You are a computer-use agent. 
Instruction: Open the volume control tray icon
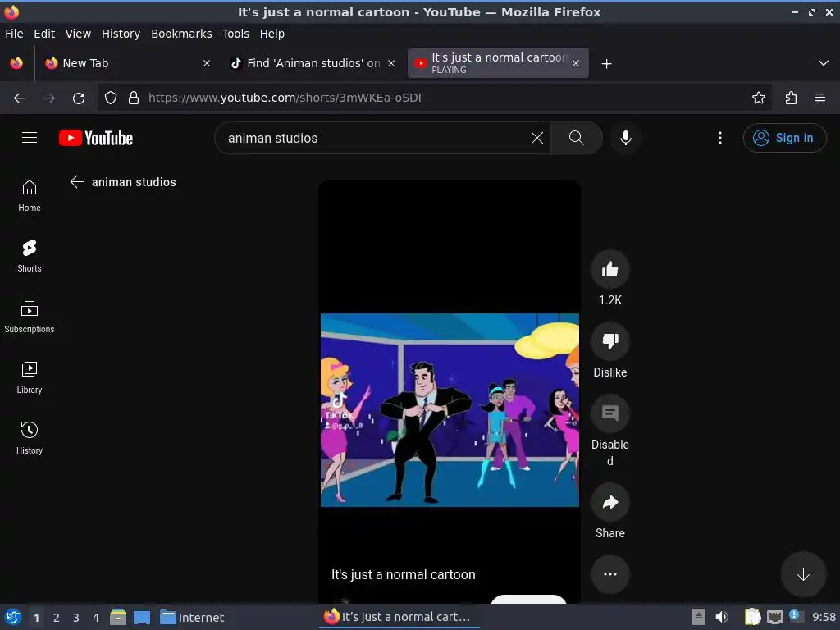point(722,617)
